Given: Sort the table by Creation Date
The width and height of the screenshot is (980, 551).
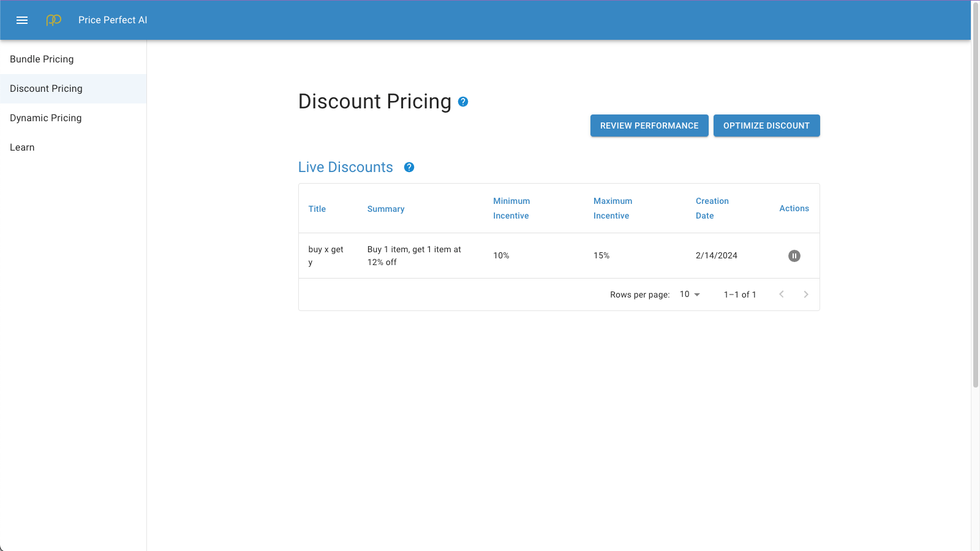Looking at the screenshot, I should (712, 208).
